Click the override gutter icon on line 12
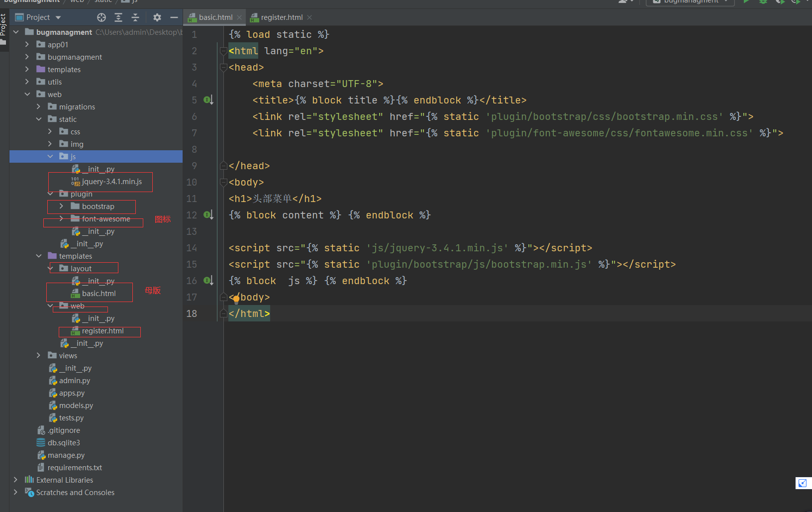Viewport: 812px width, 512px height. (x=208, y=215)
